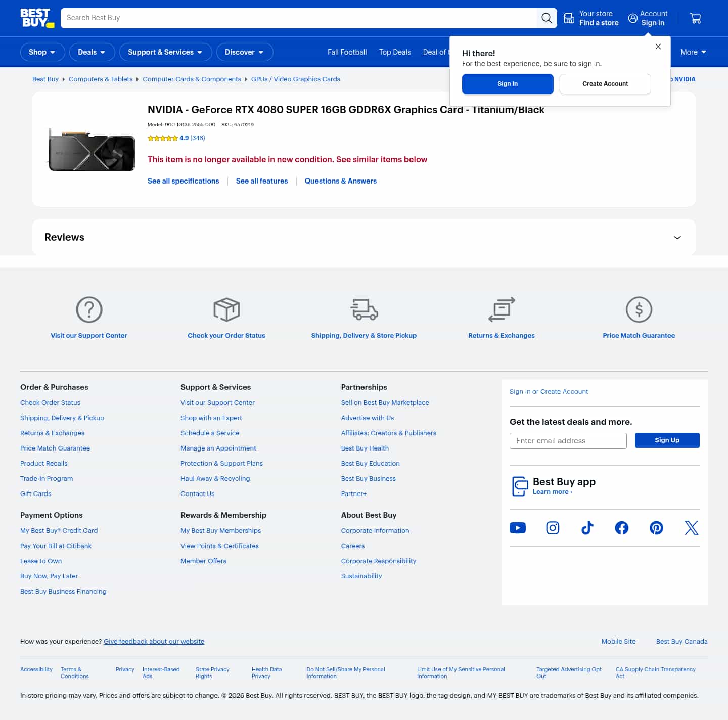Open Best Buy Pinterest page
Image resolution: width=728 pixels, height=720 pixels.
coord(656,528)
